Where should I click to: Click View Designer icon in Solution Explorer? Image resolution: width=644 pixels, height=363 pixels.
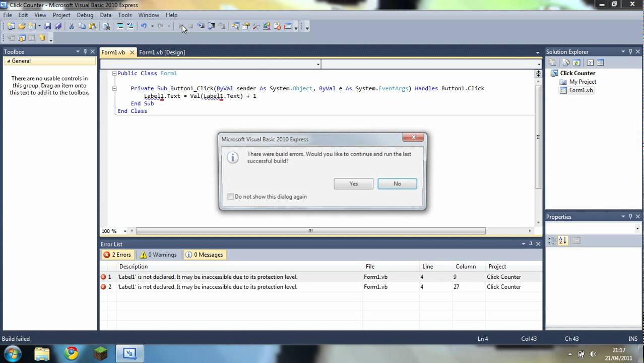pos(600,63)
